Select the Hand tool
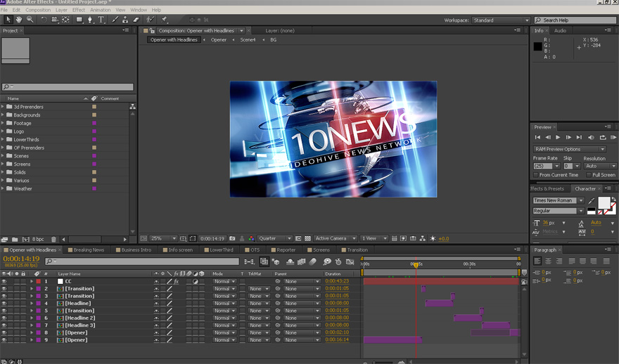619x364 pixels. click(x=18, y=19)
